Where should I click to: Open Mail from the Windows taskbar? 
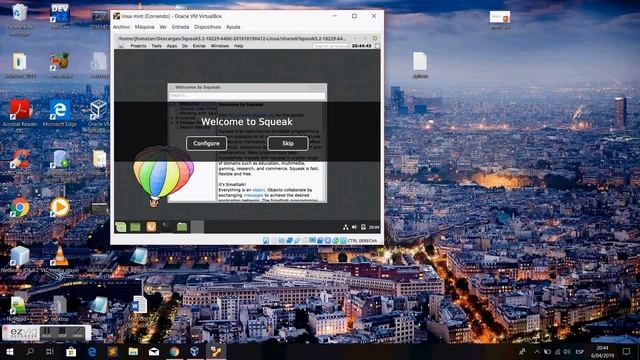154,351
